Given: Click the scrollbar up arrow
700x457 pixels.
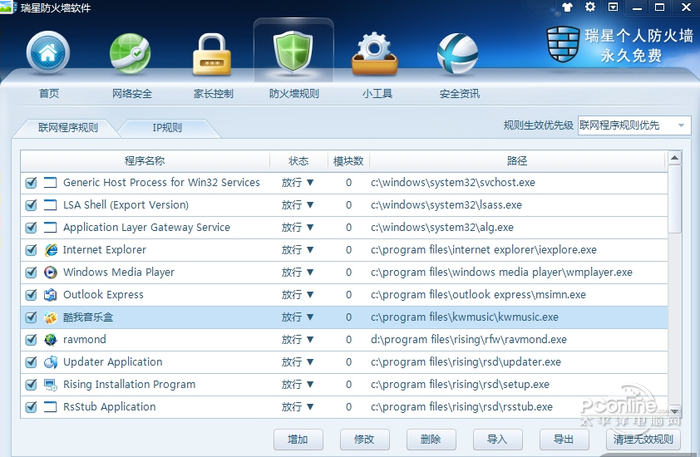Looking at the screenshot, I should (x=675, y=158).
